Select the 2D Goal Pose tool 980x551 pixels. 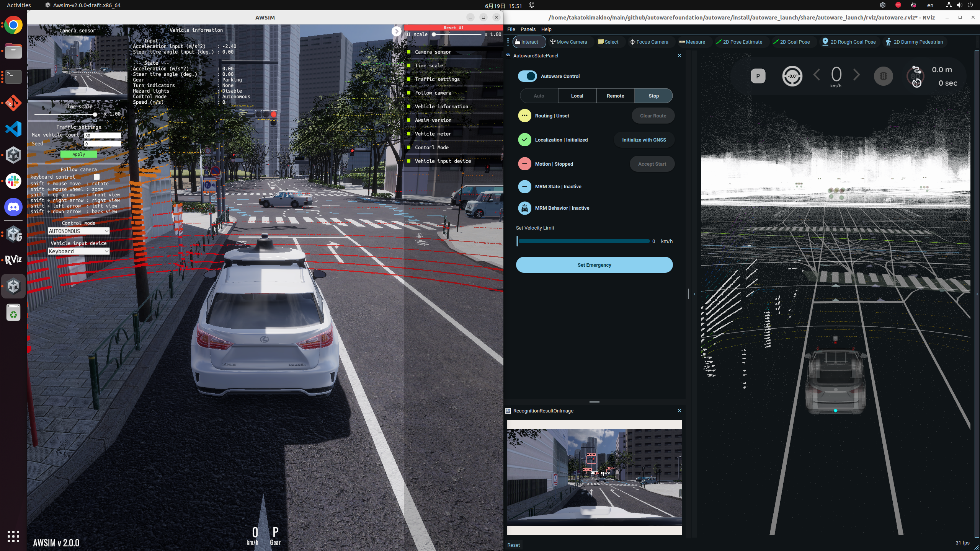[x=791, y=42]
